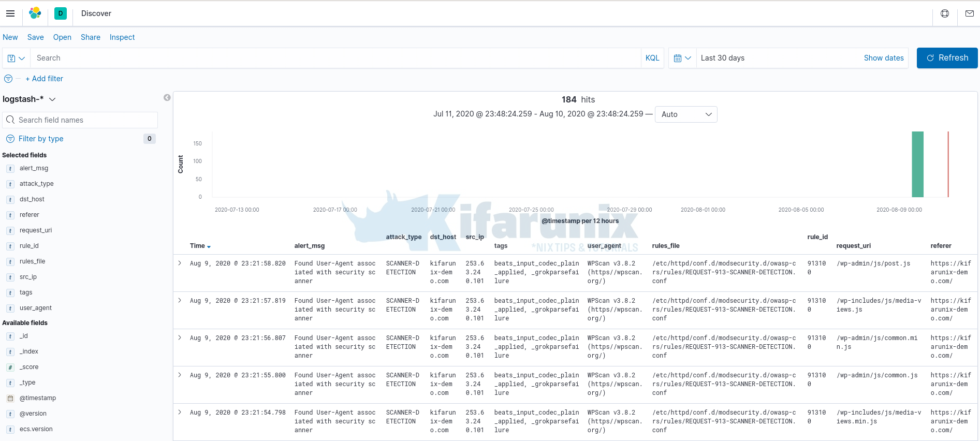Image resolution: width=980 pixels, height=441 pixels.
Task: Click the referer field type icon
Action: [x=10, y=215]
